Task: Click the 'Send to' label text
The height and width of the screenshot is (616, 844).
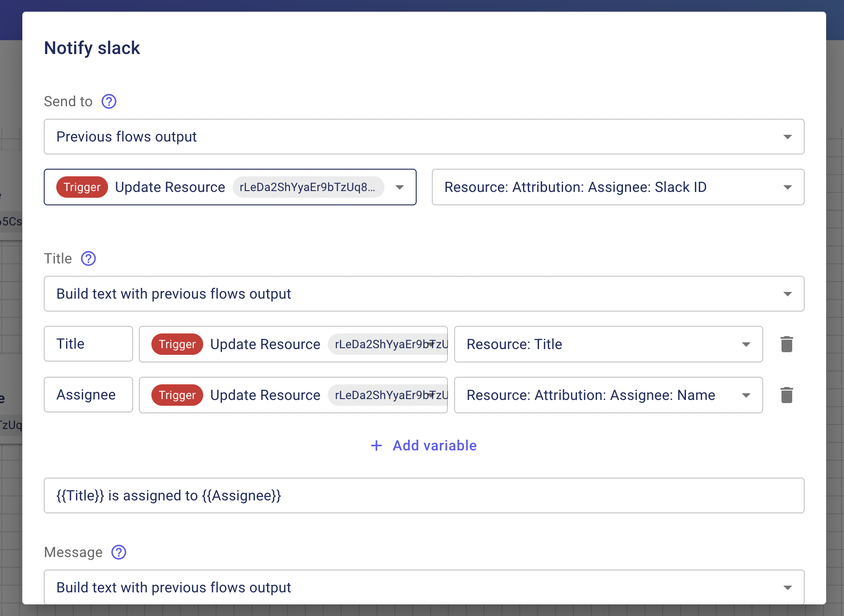Action: tap(68, 101)
